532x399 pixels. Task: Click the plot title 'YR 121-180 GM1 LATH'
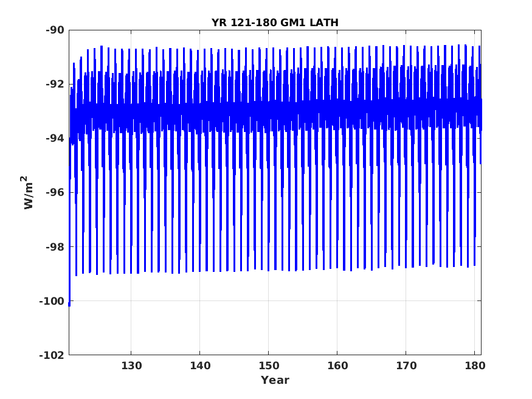(x=275, y=23)
